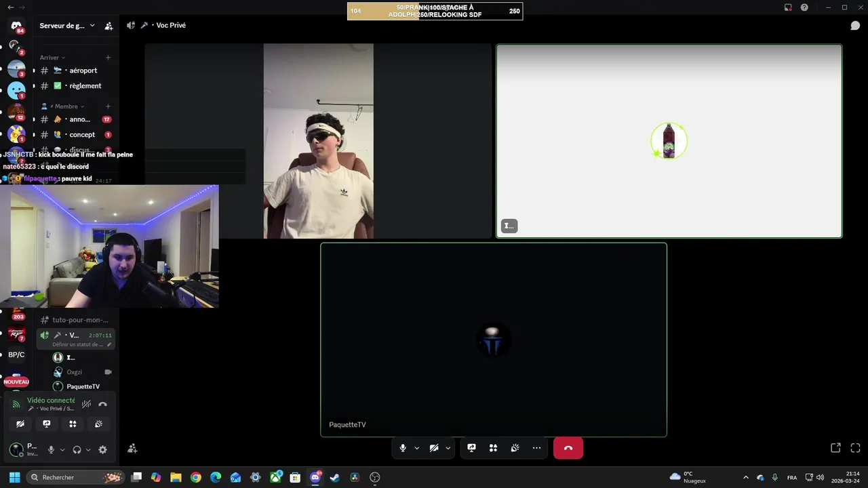Open the activities launcher in call toolbar

[493, 448]
